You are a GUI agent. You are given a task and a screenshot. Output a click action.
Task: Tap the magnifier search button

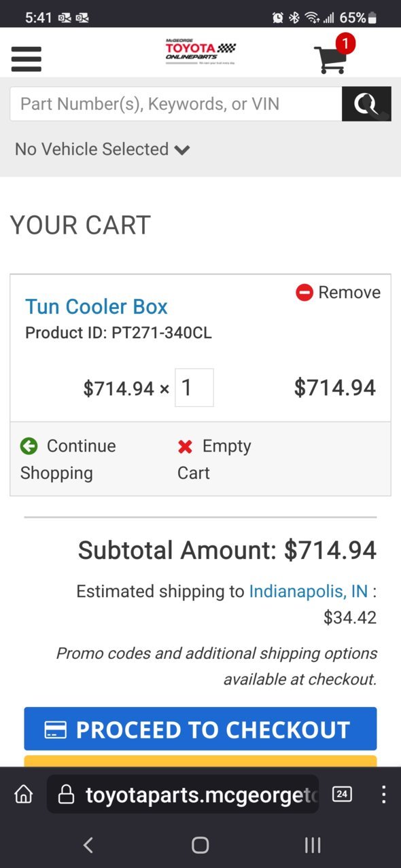(366, 104)
